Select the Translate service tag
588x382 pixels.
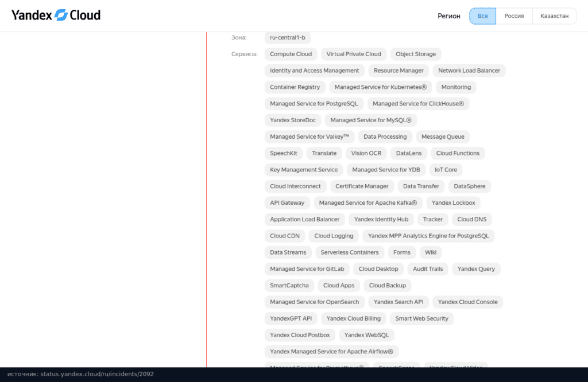click(x=324, y=153)
